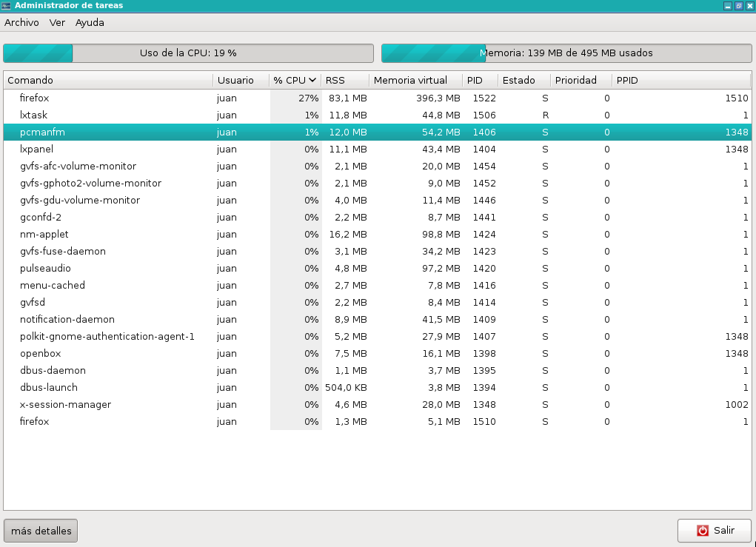Sort by the Prioridad column header

[x=581, y=81]
